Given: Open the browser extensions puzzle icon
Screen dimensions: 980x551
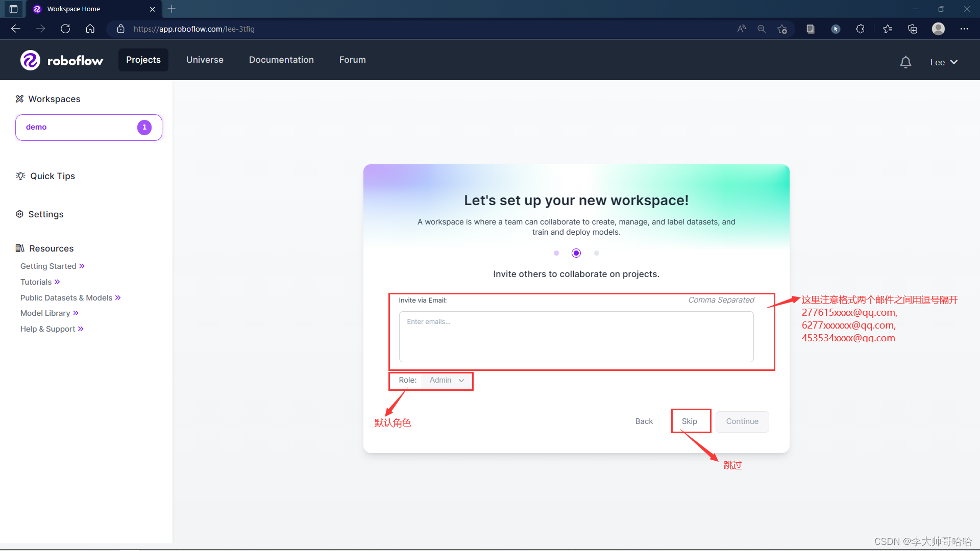Looking at the screenshot, I should tap(860, 29).
